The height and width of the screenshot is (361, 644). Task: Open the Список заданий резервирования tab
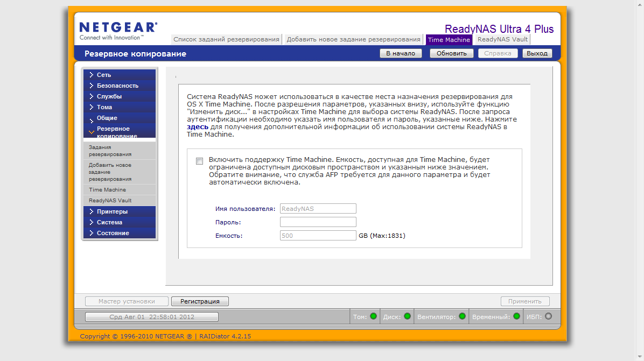click(x=226, y=39)
